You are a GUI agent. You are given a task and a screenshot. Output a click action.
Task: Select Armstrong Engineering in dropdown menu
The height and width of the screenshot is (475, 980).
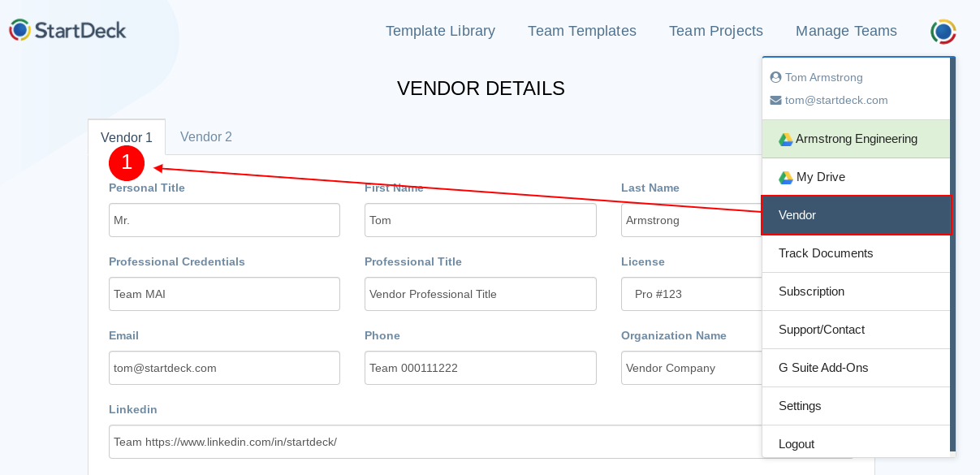pyautogui.click(x=856, y=139)
